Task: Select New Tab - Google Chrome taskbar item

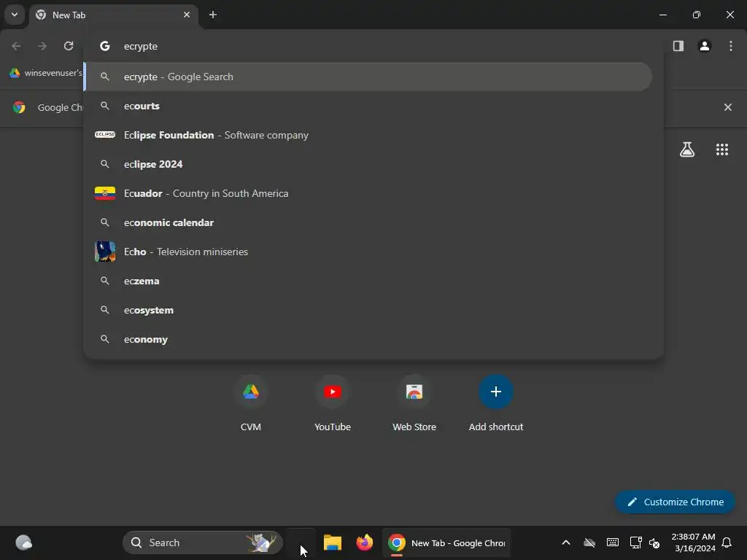Action: click(x=446, y=542)
